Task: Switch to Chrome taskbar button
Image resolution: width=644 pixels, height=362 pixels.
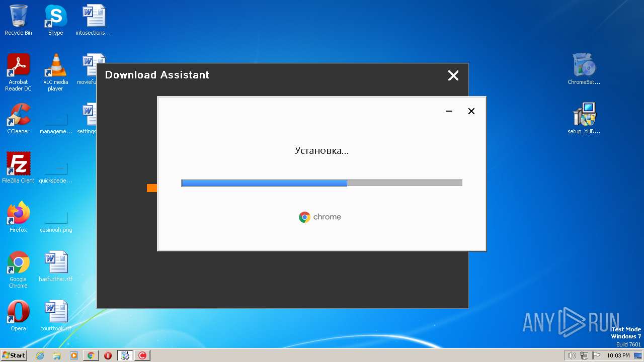Action: 91,355
